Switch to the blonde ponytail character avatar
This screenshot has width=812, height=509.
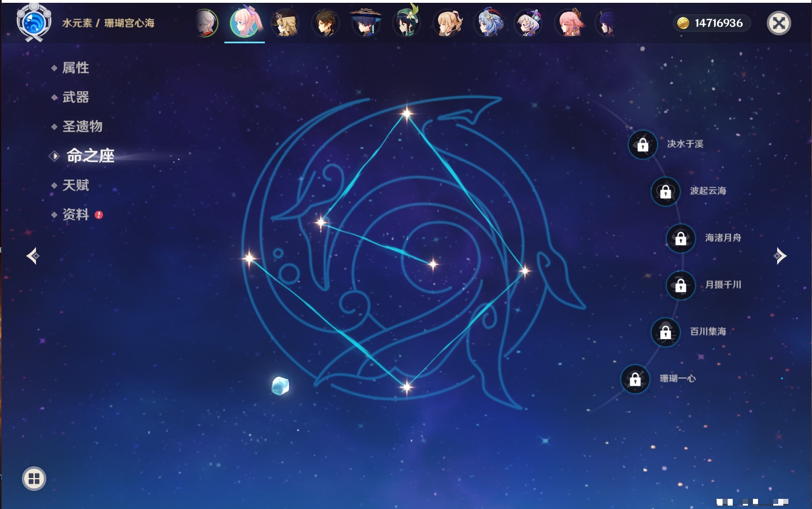(x=448, y=23)
